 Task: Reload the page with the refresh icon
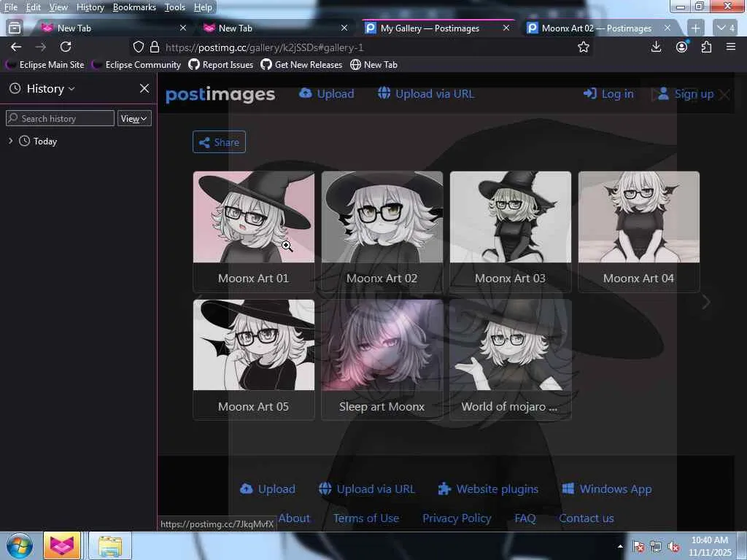66,47
